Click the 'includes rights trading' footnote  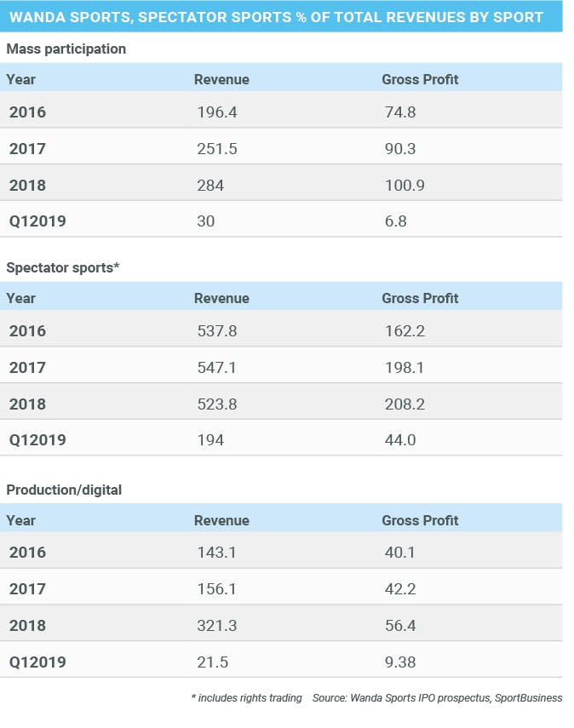tap(246, 698)
